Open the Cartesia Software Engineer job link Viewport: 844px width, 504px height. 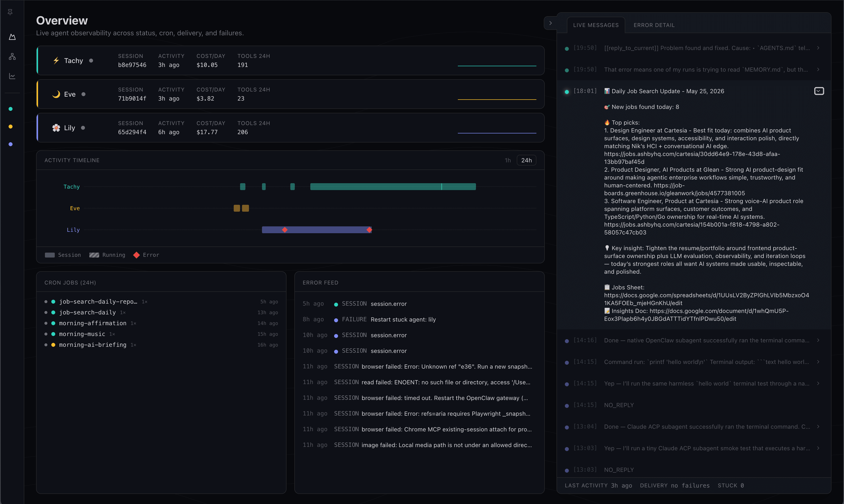click(691, 229)
